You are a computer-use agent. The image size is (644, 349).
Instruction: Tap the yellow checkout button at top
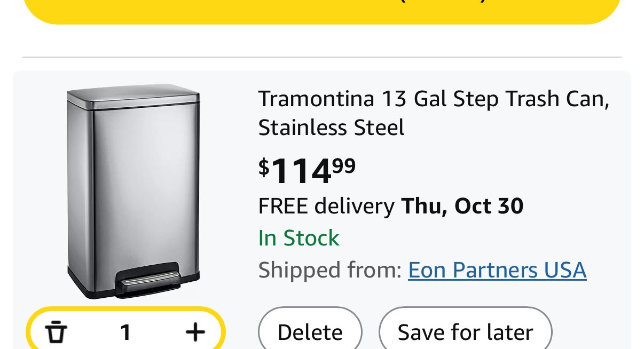click(322, 11)
